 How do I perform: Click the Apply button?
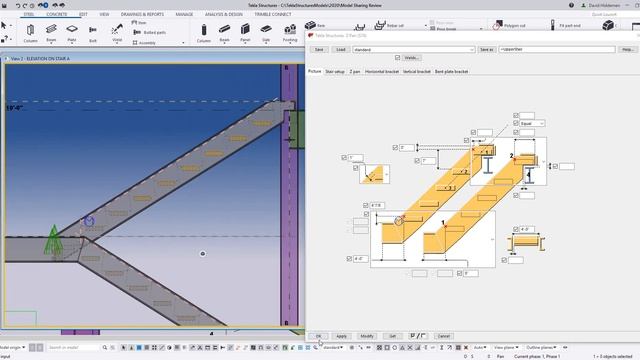coord(341,336)
